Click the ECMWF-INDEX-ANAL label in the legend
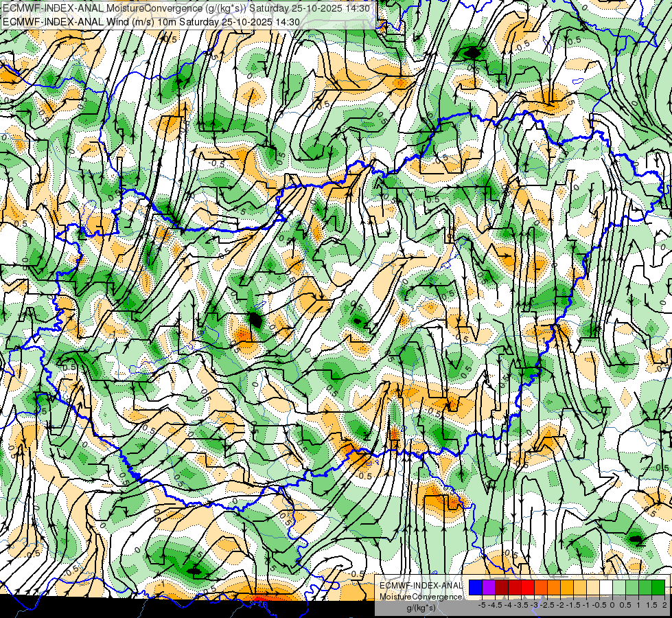The image size is (672, 618). pos(421,586)
